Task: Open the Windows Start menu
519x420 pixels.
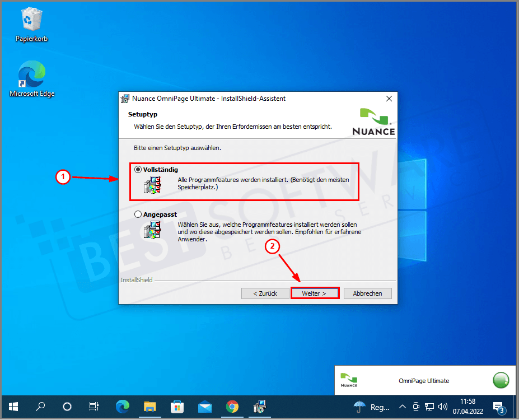Action: pyautogui.click(x=12, y=407)
